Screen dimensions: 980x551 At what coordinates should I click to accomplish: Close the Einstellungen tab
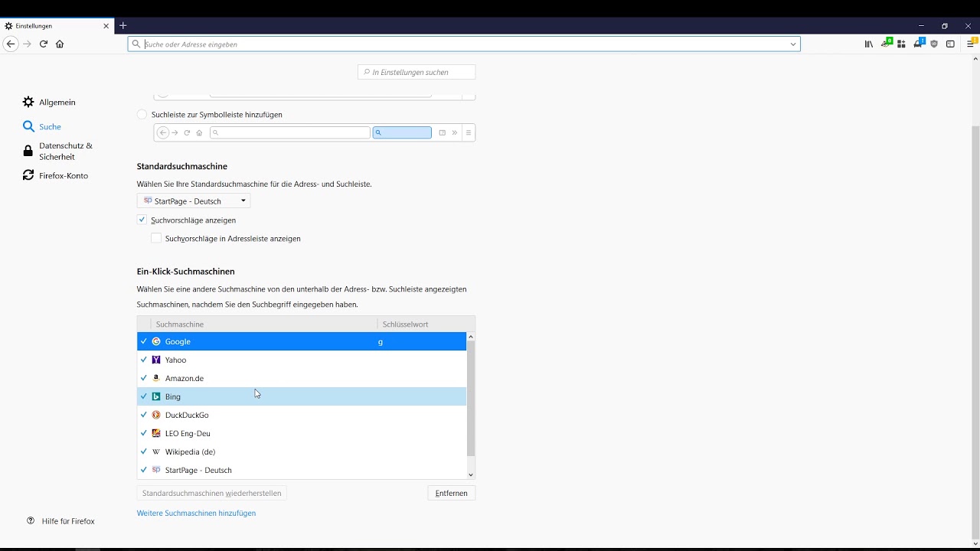point(106,26)
